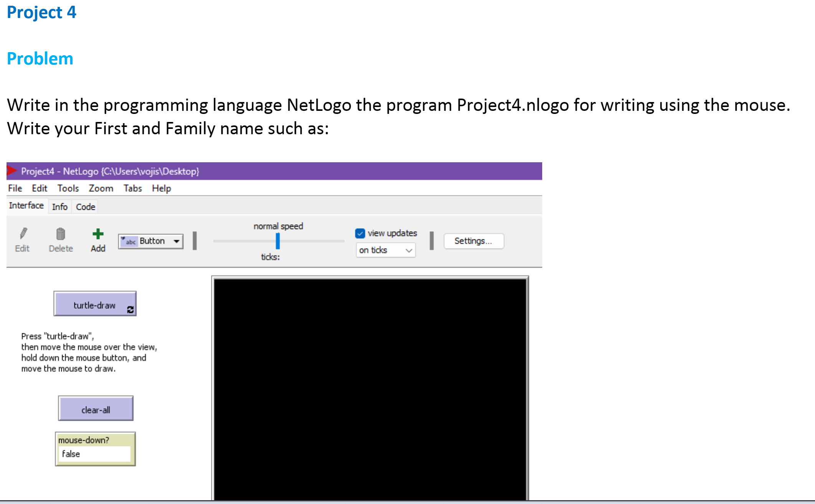Click the green Add plus icon
Image resolution: width=815 pixels, height=504 pixels.
coord(98,234)
